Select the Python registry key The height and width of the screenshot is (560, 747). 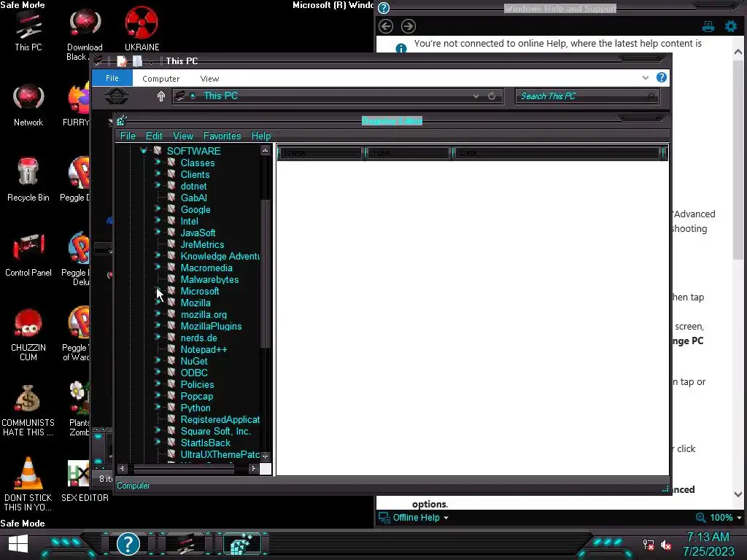click(196, 408)
